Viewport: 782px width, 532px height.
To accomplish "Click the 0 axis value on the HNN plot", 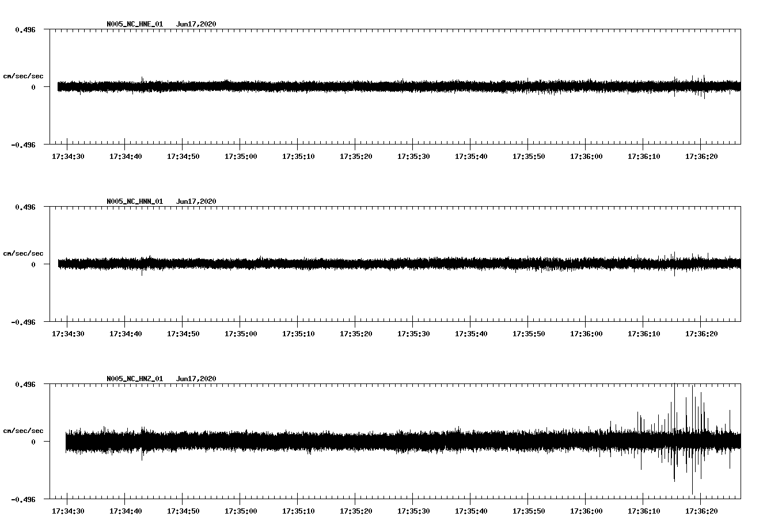I will (x=33, y=264).
